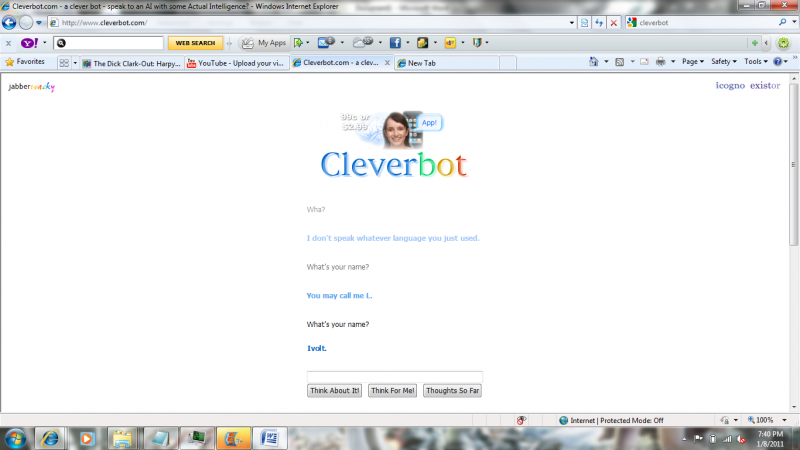Open Yahoo Mail envelope icon
The width and height of the screenshot is (800, 450).
(x=326, y=42)
